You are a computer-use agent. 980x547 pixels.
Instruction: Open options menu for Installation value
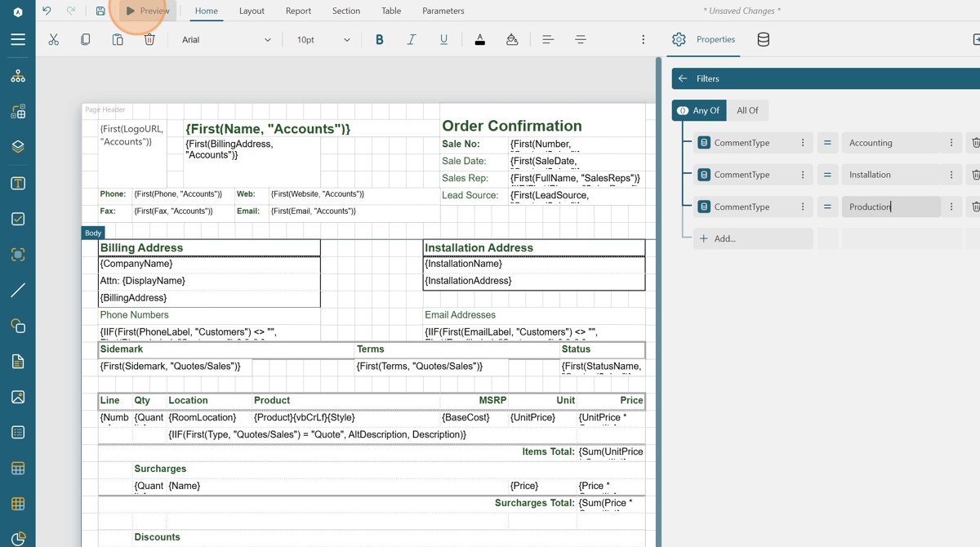(951, 175)
